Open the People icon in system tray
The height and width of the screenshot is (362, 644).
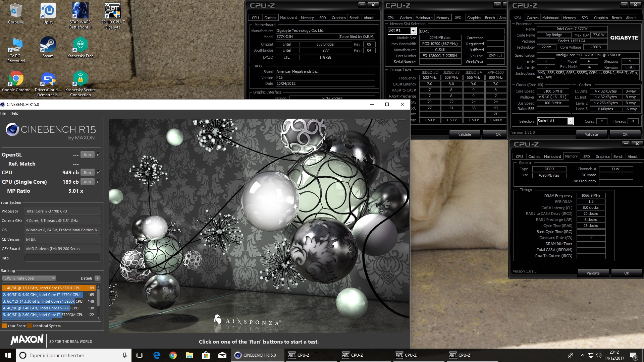[x=570, y=355]
